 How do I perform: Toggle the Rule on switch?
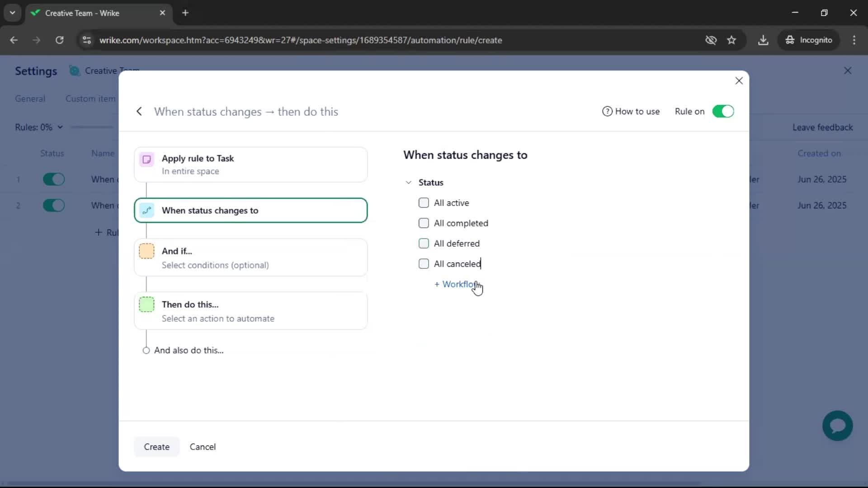(x=722, y=112)
